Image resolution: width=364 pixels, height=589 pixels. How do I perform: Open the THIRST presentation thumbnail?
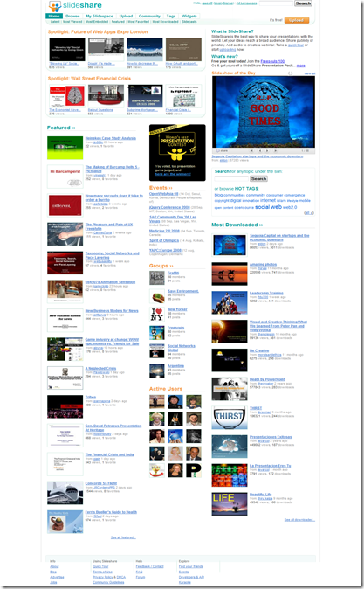(x=230, y=418)
